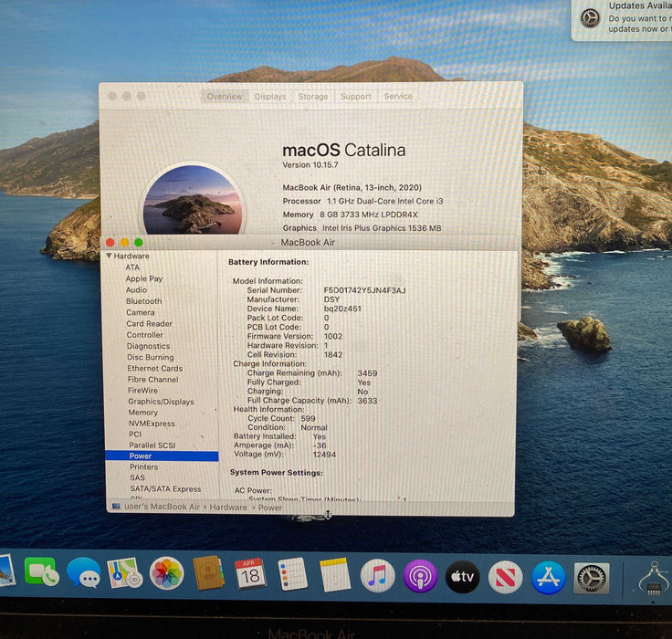
Task: Click the Cycle Count value 599
Action: point(308,418)
